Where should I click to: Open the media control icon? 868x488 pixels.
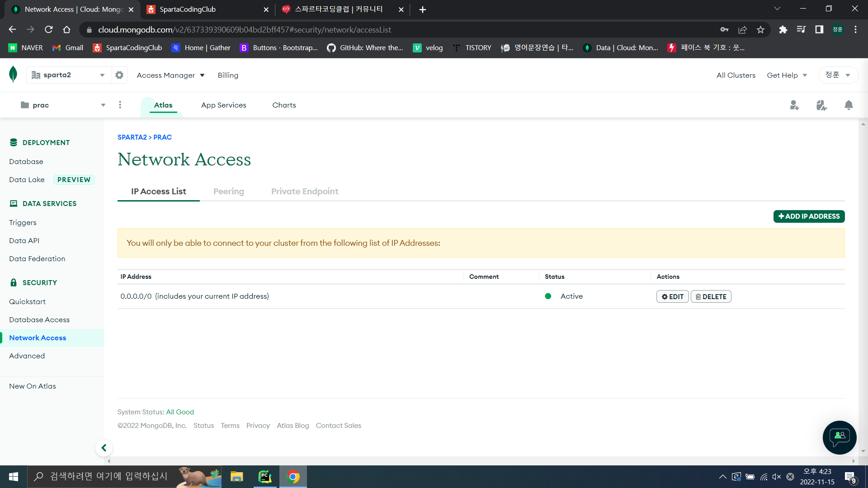[x=801, y=30]
